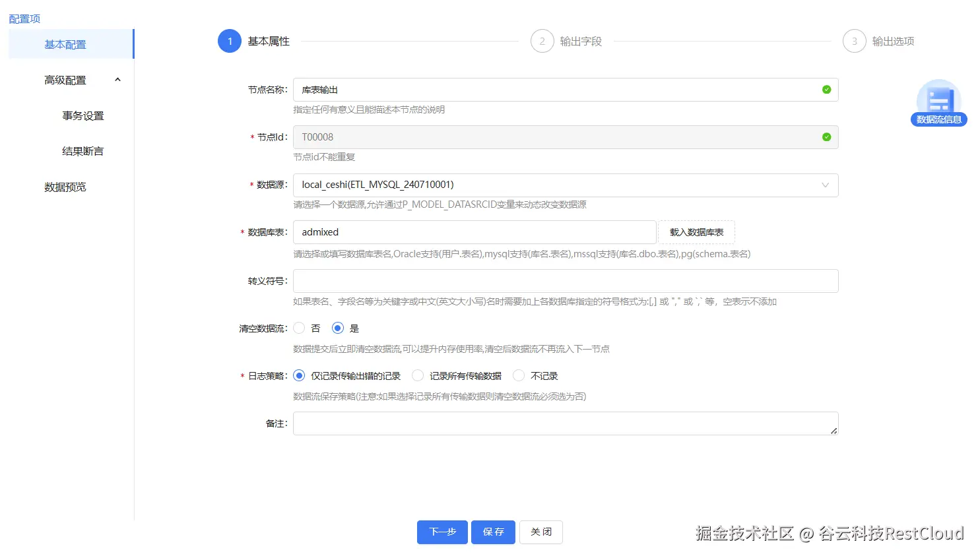Open the 高级配置 menu item
Screen dimensions: 980x558
(71, 80)
